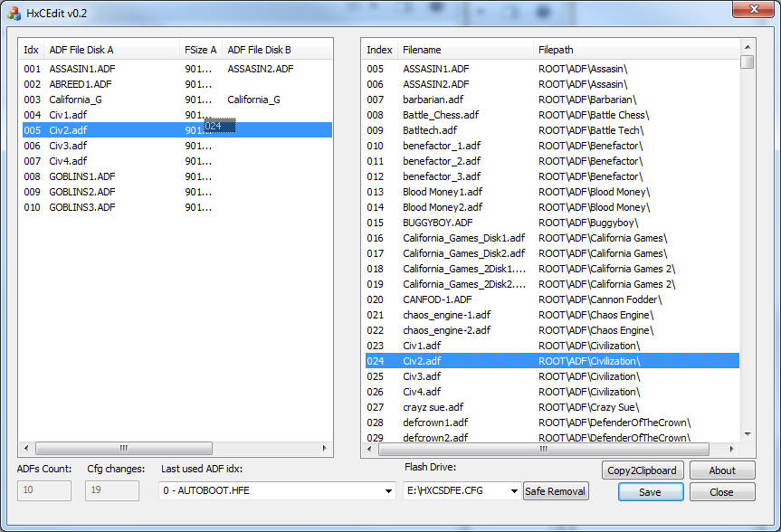Viewport: 781px width, 532px height.
Task: Select defcrown1.adf in right list
Action: (x=552, y=423)
